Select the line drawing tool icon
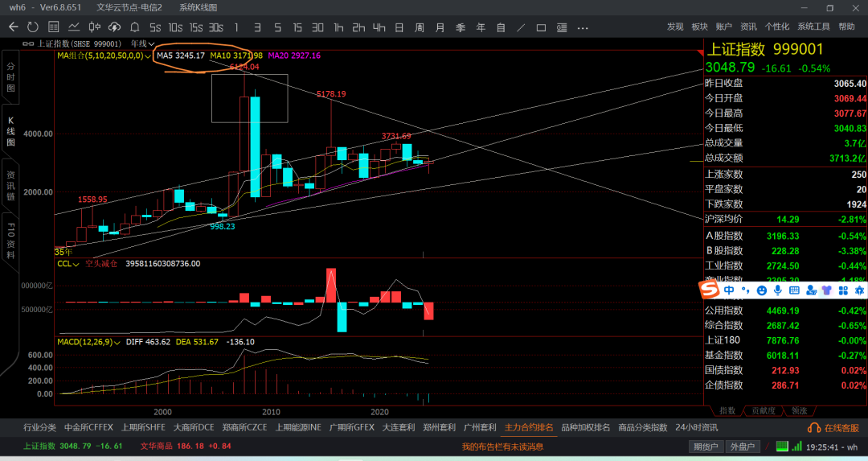 [521, 27]
